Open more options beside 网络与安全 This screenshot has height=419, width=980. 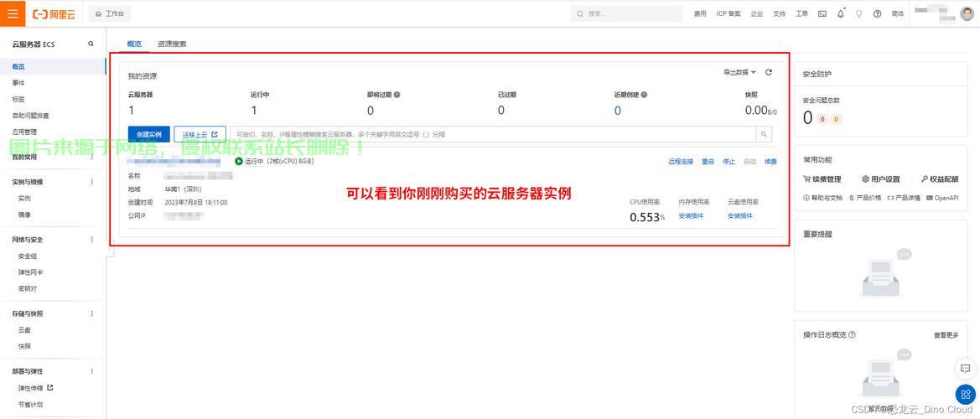[92, 239]
